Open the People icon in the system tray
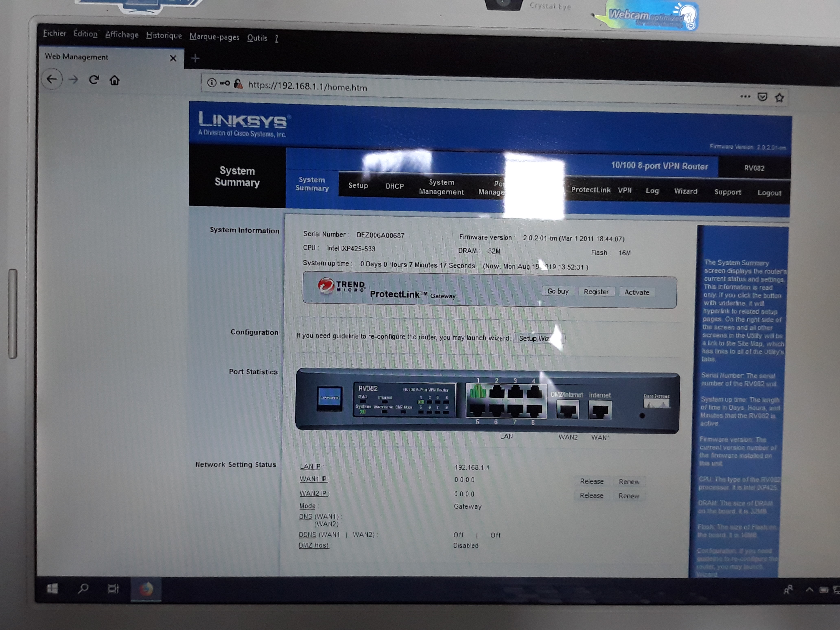Viewport: 840px width, 630px height. [788, 590]
